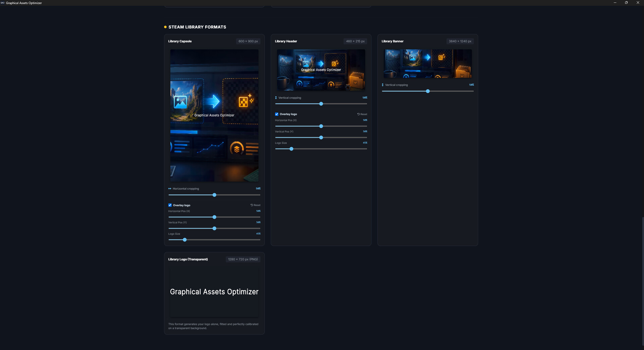Screen dimensions: 644x350
Task: Adjust Library Banner Vertical cropping slider
Action: [x=428, y=91]
